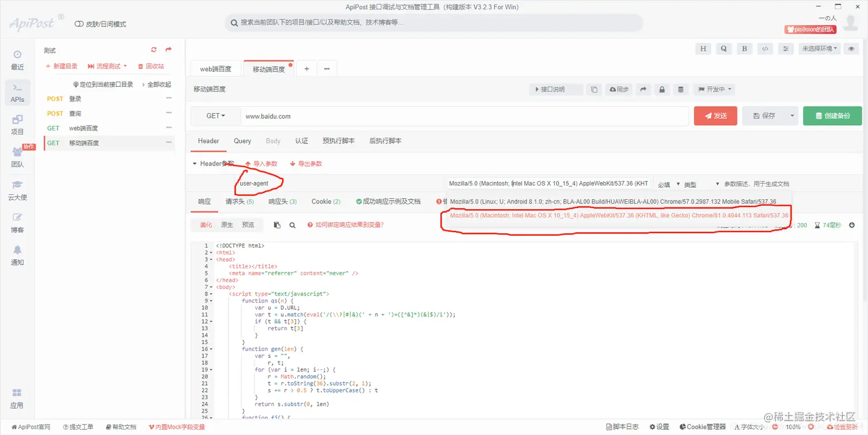Select the Android user-agent suggestion
Screen dimensions: 868x435
coord(613,202)
